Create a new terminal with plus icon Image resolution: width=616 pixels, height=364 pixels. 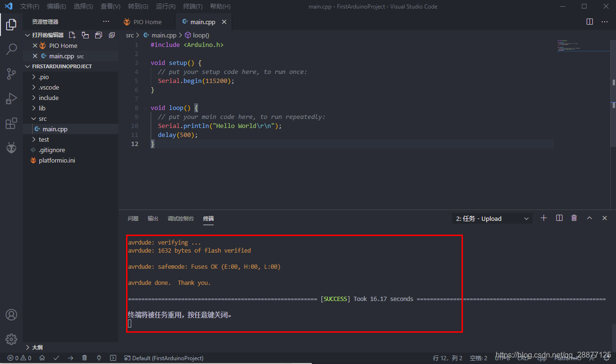(x=544, y=218)
